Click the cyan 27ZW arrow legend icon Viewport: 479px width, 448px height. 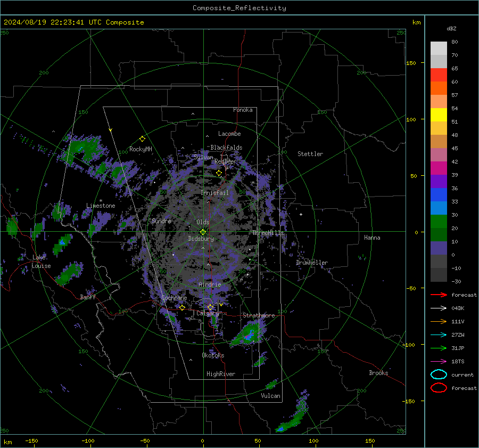[x=439, y=335]
